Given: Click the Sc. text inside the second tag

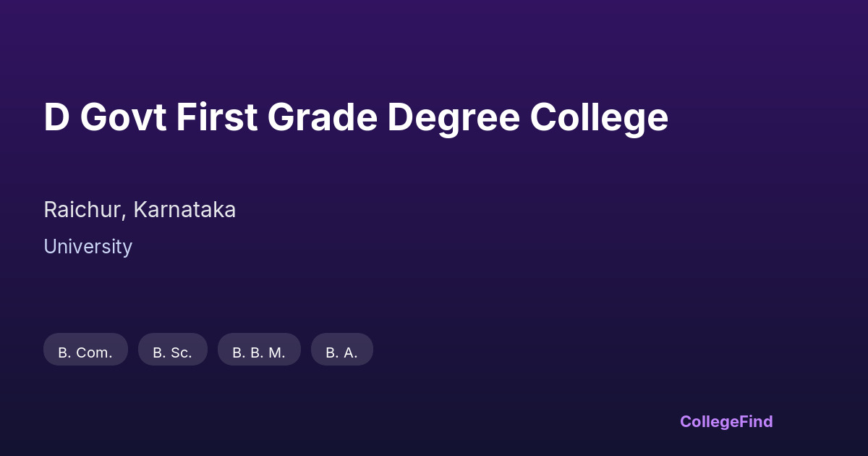Looking at the screenshot, I should click(x=181, y=352).
